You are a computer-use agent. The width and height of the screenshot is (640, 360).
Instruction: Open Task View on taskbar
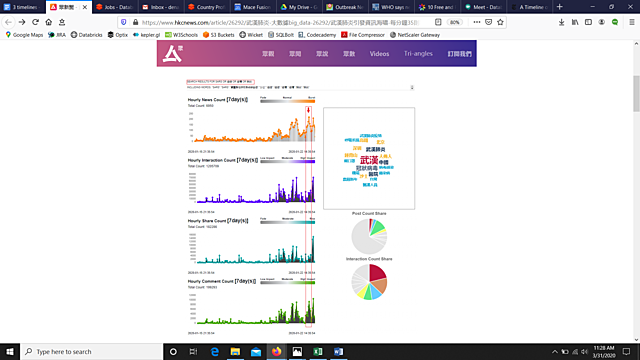[193, 351]
